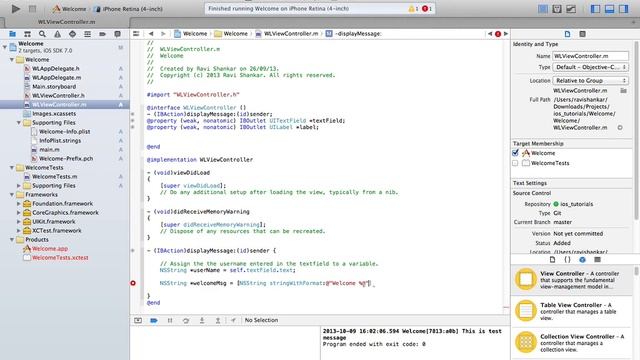Image resolution: width=640 pixels, height=360 pixels.
Task: Show the Object library
Action: [582, 260]
